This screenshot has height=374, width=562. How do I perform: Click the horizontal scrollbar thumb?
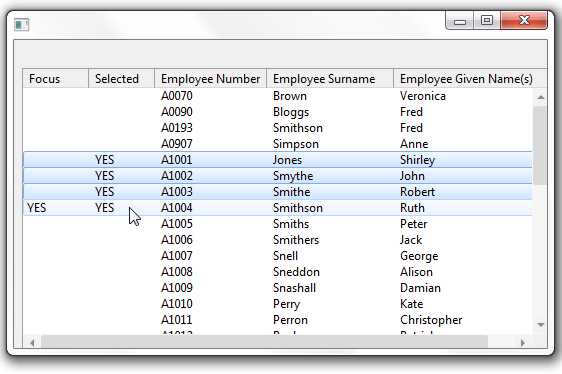pos(265,342)
